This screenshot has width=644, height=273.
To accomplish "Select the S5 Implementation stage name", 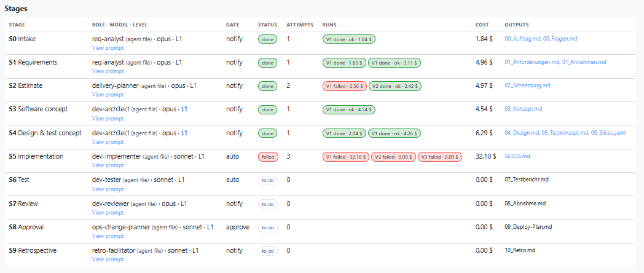I will tap(36, 156).
